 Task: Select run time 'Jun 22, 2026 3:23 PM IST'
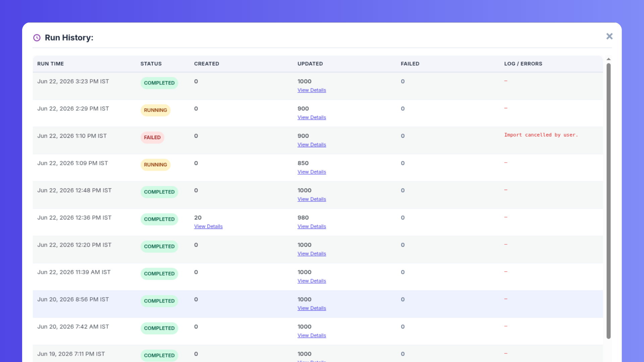tap(73, 81)
